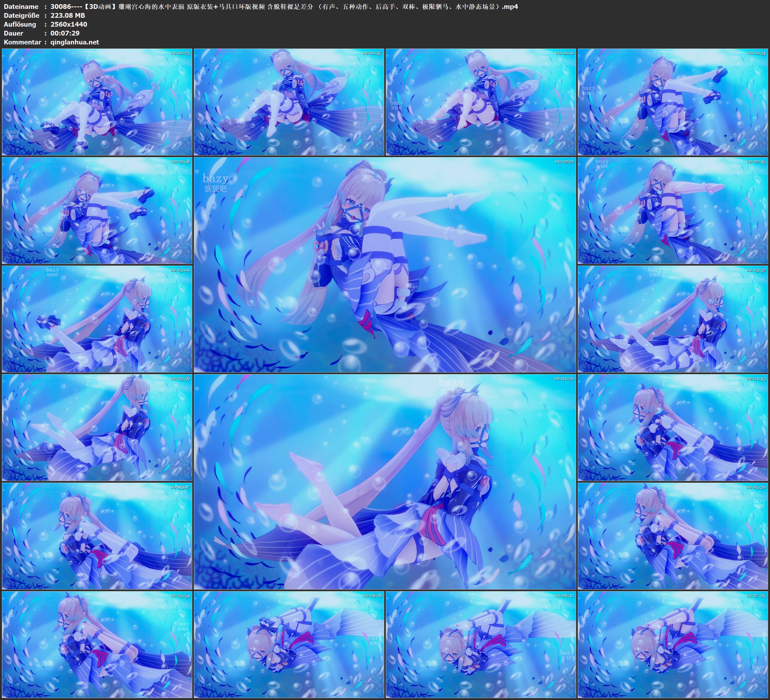770x700 pixels.
Task: Choose the frame marked 00:05:07
Action: point(97,536)
